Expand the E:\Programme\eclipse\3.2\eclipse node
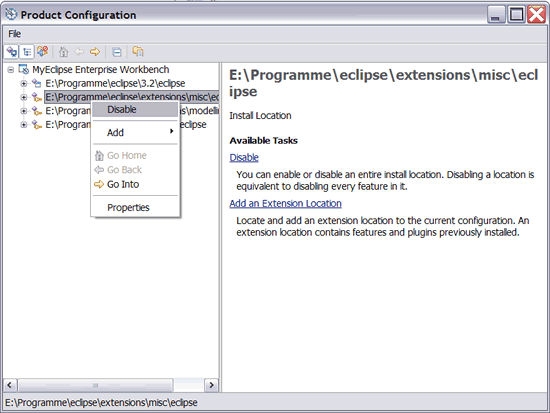 click(x=24, y=84)
